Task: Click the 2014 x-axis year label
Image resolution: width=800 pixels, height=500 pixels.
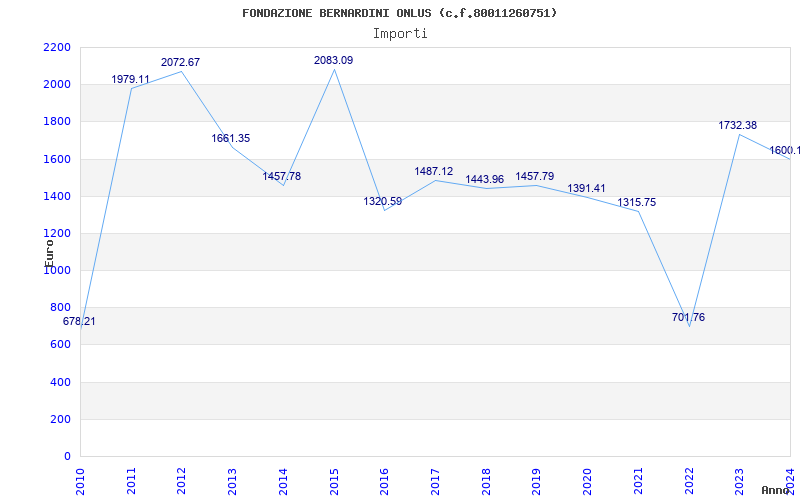Action: (x=283, y=481)
